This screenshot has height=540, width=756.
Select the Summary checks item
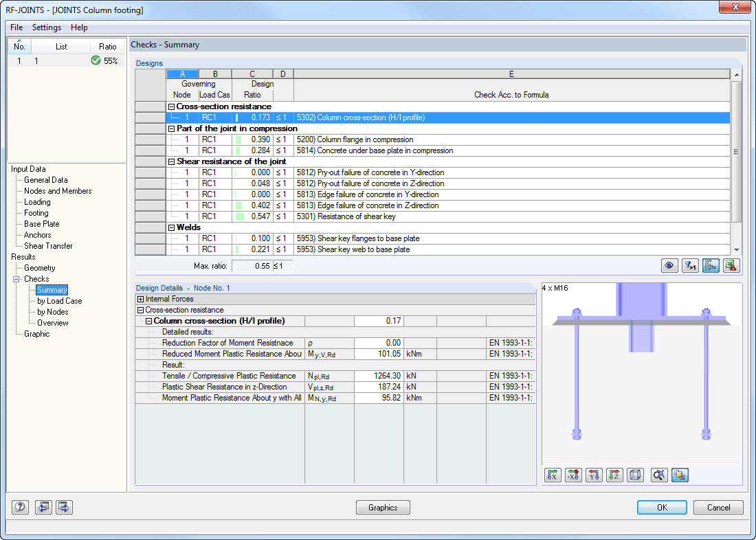(52, 290)
